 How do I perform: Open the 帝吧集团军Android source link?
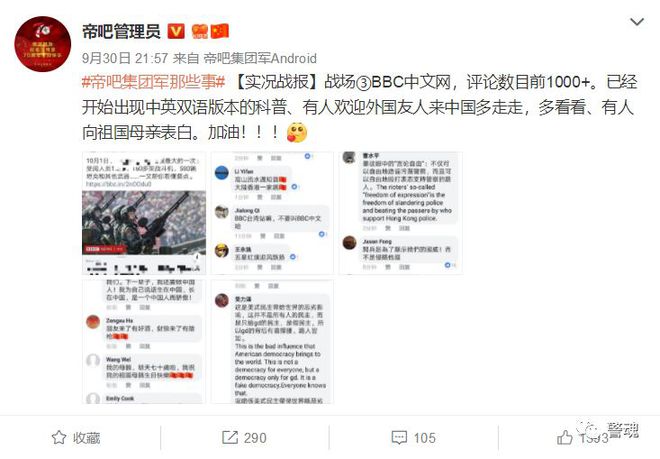pyautogui.click(x=260, y=58)
